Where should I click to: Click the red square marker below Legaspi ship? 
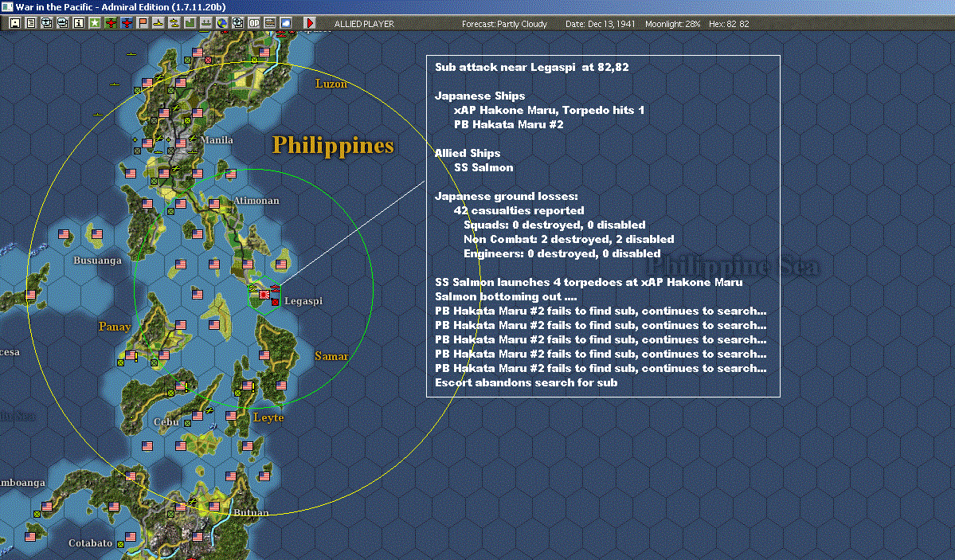click(276, 302)
